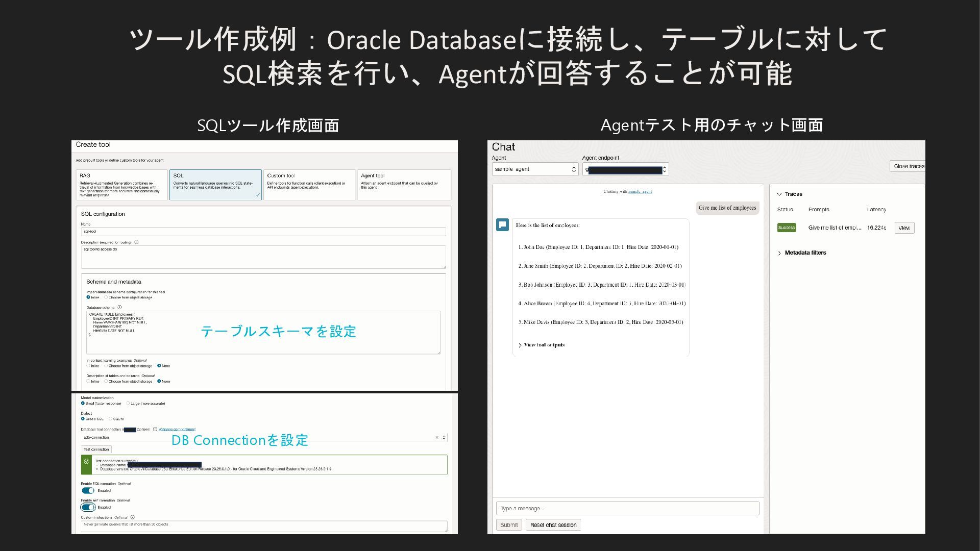Click info icon next to Database schema
980x551 pixels.
coord(119,307)
